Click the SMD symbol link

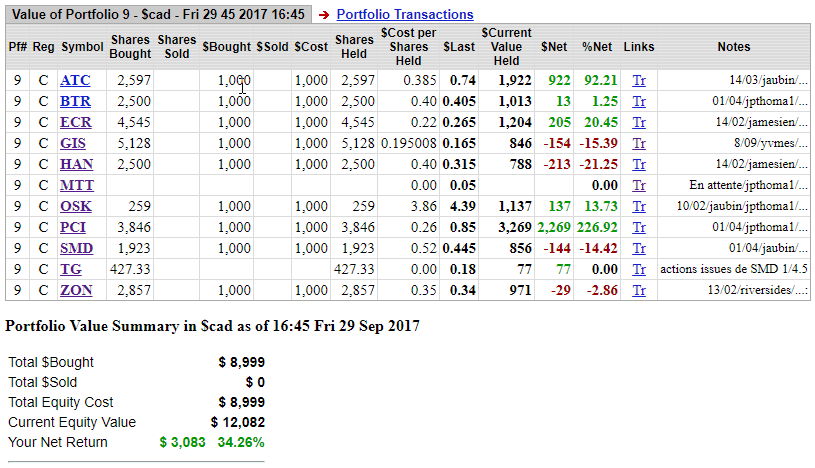tap(76, 248)
